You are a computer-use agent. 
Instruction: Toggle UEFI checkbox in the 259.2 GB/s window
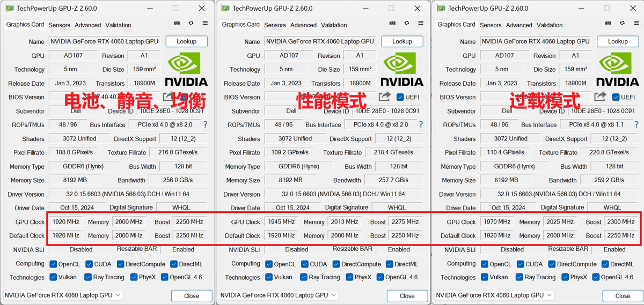616,97
